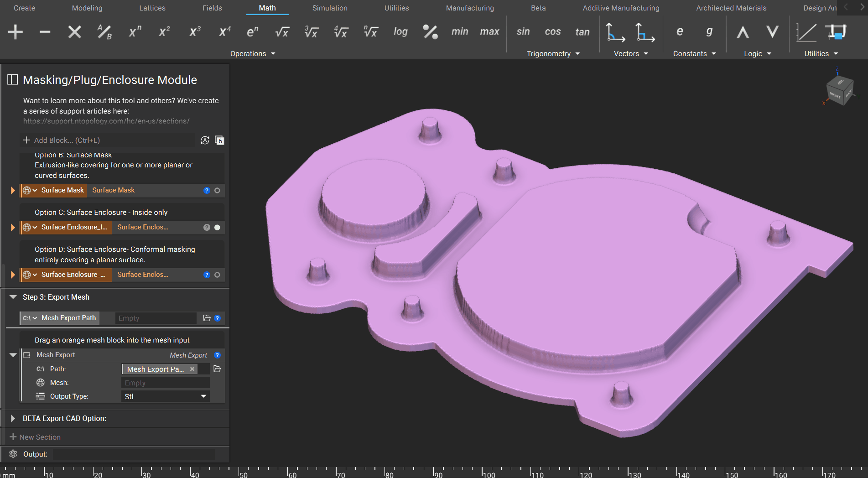
Task: Switch to the Lattices tab
Action: (152, 8)
